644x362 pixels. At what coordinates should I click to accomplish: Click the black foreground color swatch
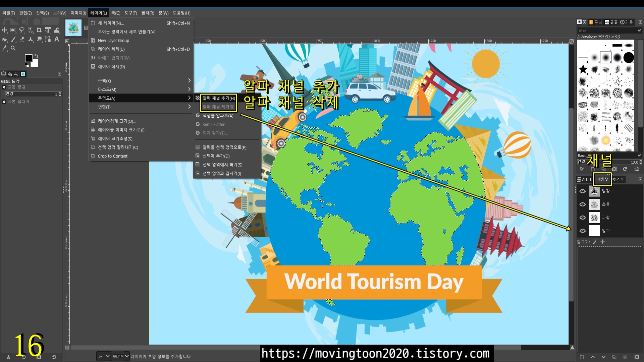(x=29, y=58)
